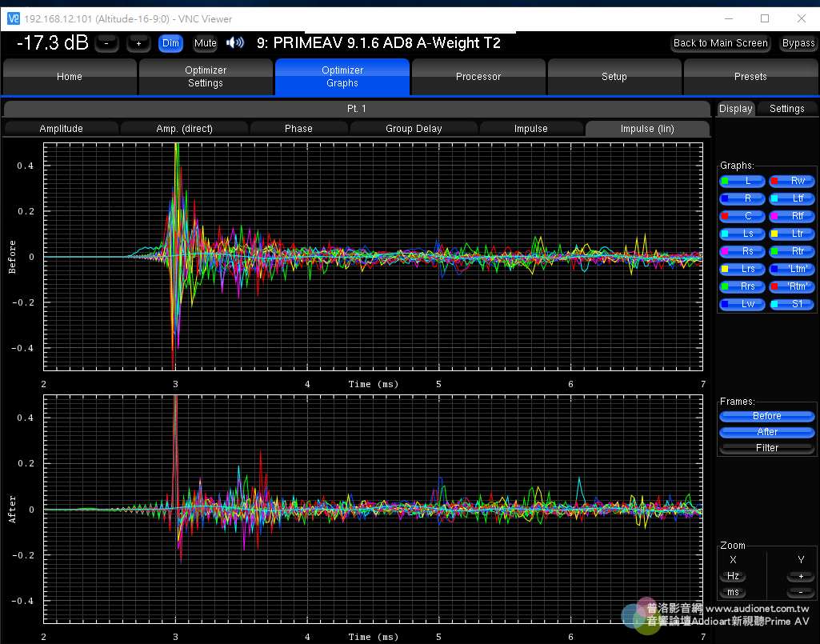Zoom in Y axis with plus
This screenshot has height=644, width=820.
(x=800, y=576)
